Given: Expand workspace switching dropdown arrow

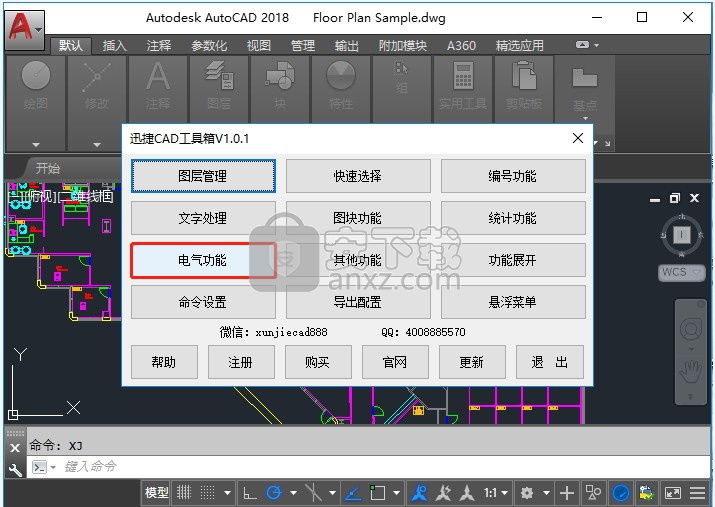Looking at the screenshot, I should (546, 493).
